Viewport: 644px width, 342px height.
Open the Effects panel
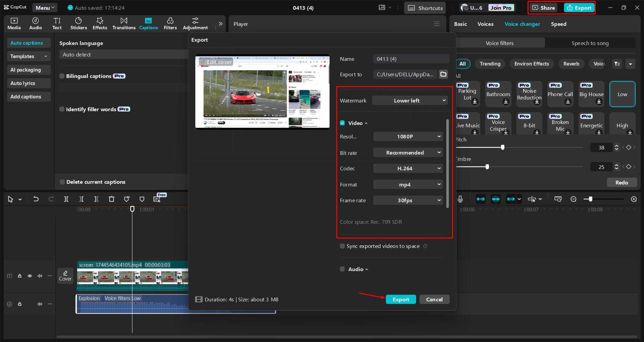coord(100,23)
